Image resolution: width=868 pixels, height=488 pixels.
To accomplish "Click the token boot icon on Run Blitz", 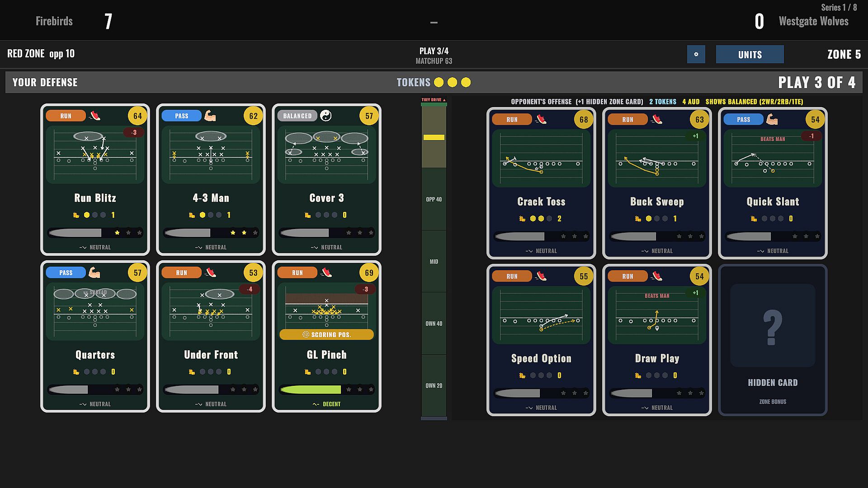I will point(76,215).
